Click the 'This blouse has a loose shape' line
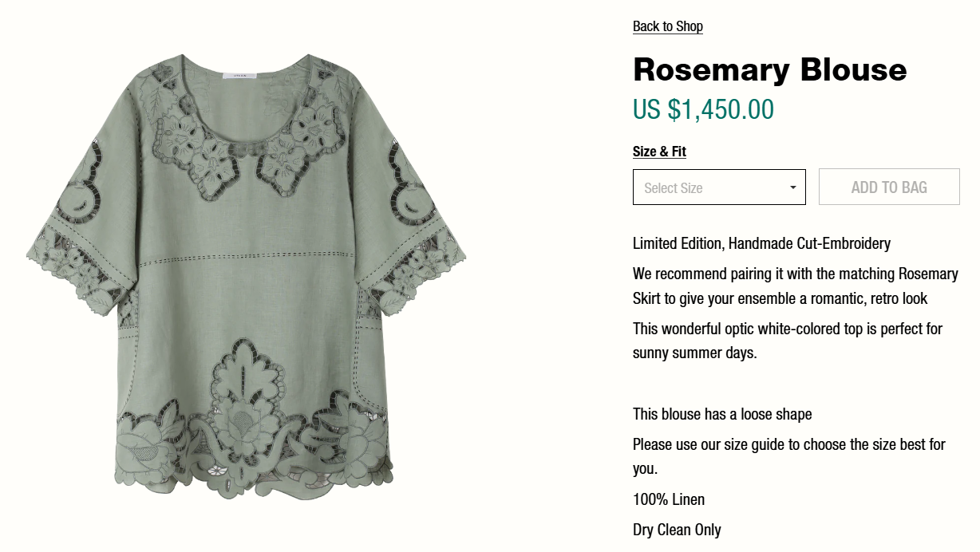The height and width of the screenshot is (552, 980). 721,414
